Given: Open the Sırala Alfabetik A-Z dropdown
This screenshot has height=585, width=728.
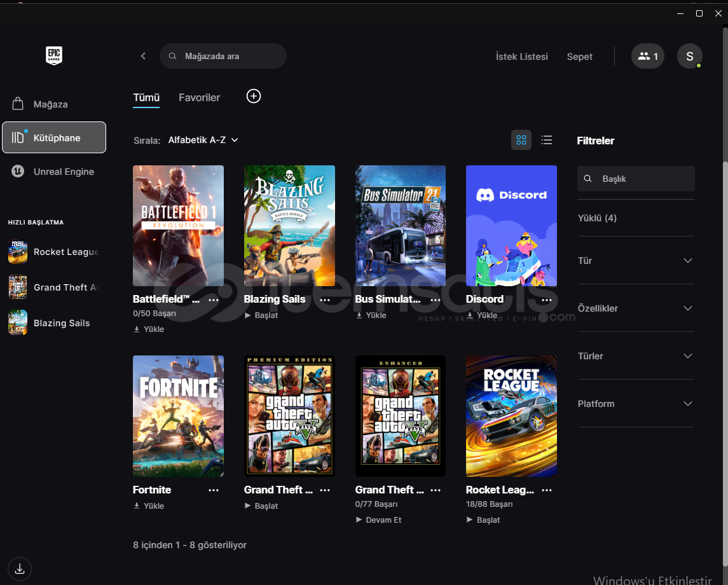Looking at the screenshot, I should [x=203, y=140].
